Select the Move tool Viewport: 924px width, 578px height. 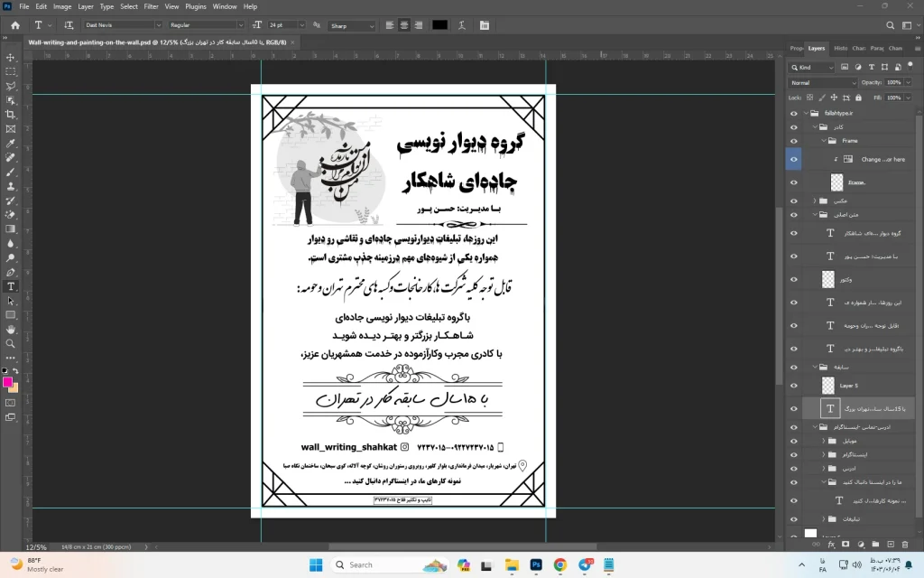click(x=11, y=57)
